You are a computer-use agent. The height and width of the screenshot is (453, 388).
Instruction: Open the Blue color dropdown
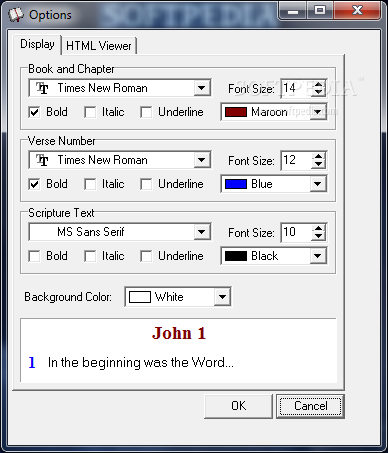pos(318,184)
